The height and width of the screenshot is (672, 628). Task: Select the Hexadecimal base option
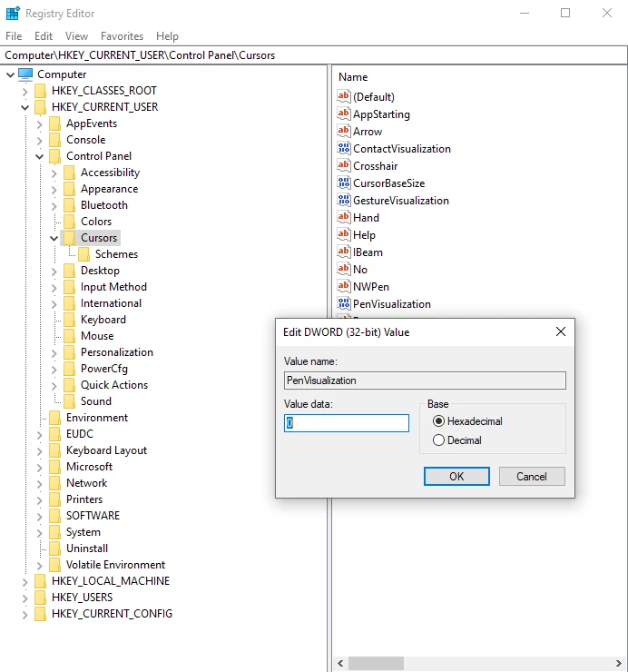click(468, 421)
